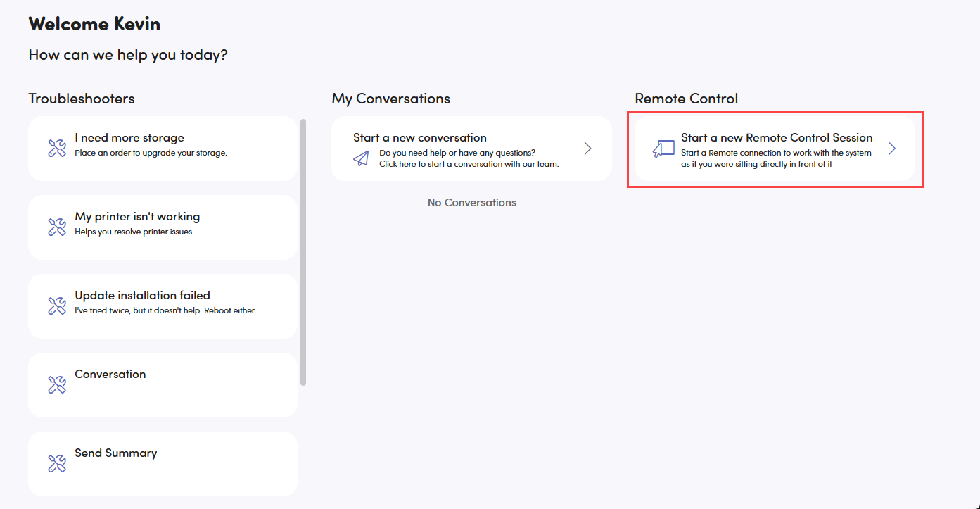Click the tools icon for My printer isn't working
Viewport: 980px width, 509px height.
[57, 227]
